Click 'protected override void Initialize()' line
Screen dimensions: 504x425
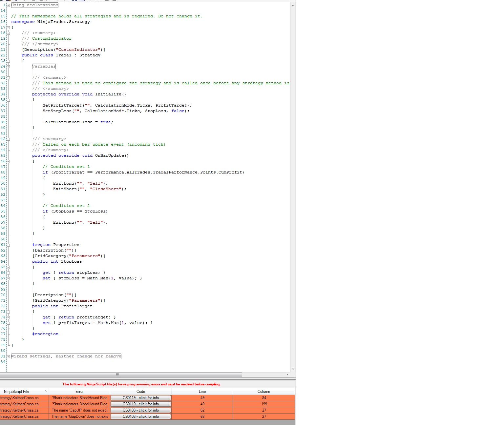[79, 94]
